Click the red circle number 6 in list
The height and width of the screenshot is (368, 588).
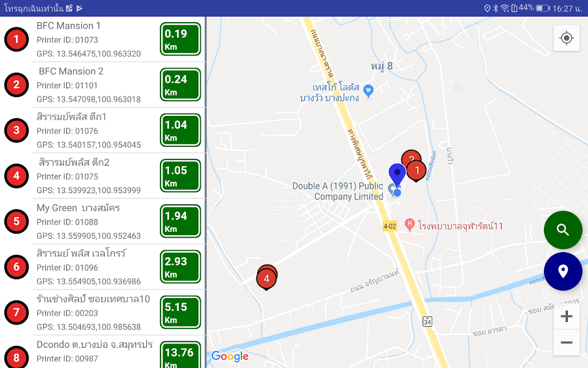click(x=17, y=267)
